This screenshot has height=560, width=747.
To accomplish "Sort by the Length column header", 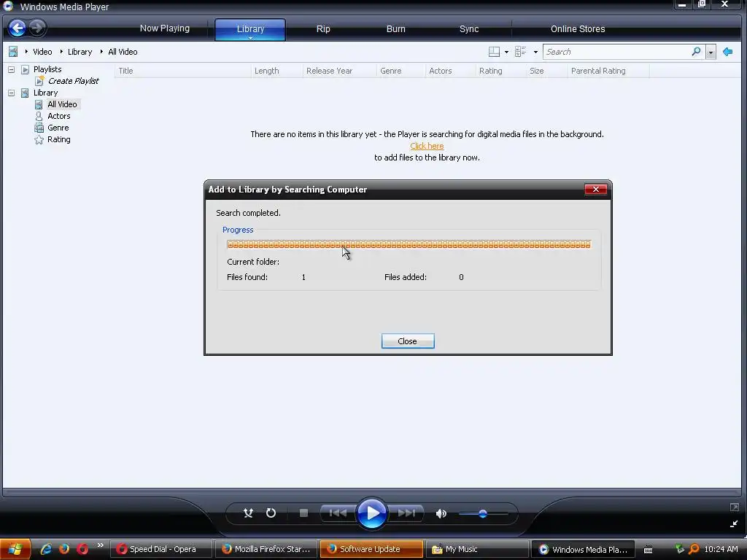I will click(x=276, y=71).
